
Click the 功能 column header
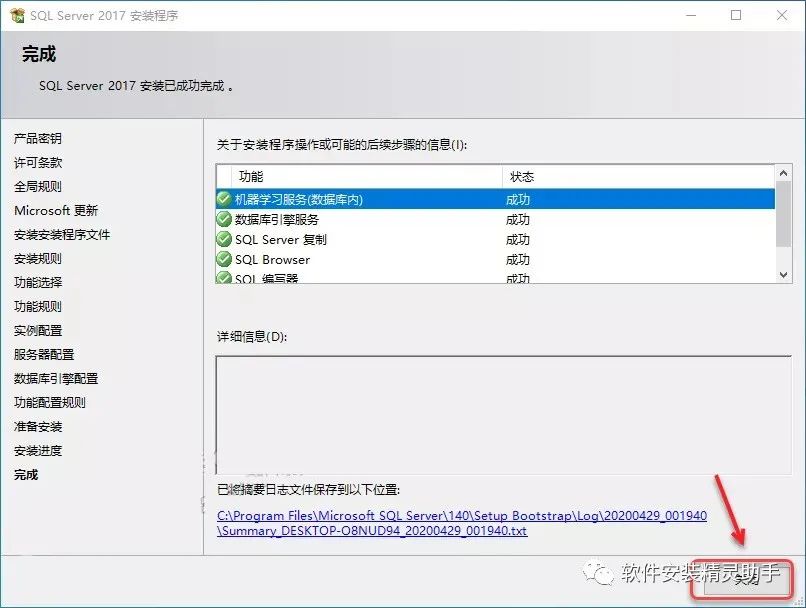[x=367, y=177]
